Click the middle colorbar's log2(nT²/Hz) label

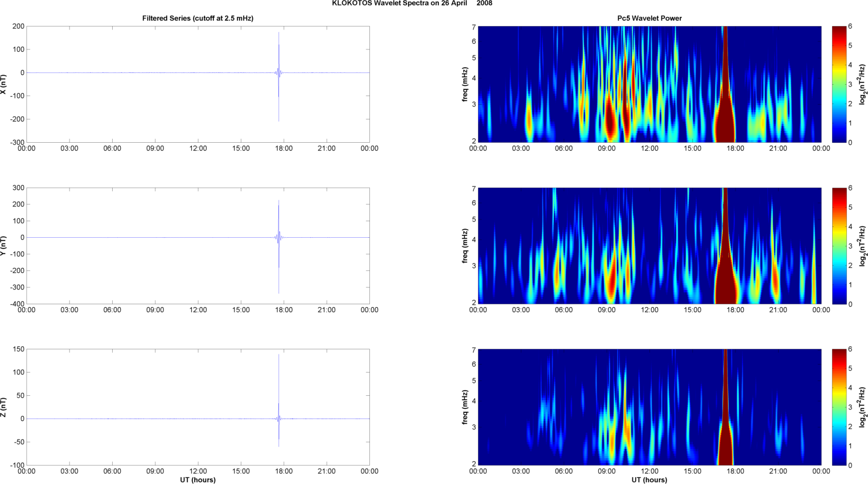tap(863, 246)
